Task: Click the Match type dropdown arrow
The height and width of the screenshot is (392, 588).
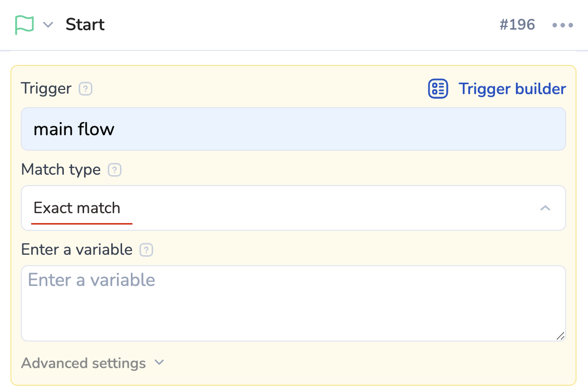Action: tap(545, 208)
